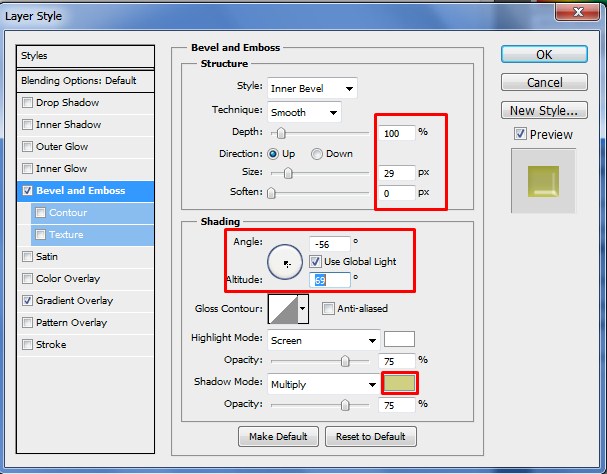Open the Gloss Contour curve preview
607x474 pixels.
point(283,309)
